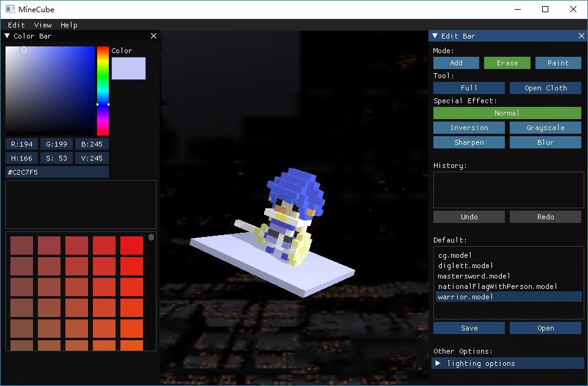This screenshot has height=386, width=588.
Task: Click the empty History list box
Action: [509, 190]
